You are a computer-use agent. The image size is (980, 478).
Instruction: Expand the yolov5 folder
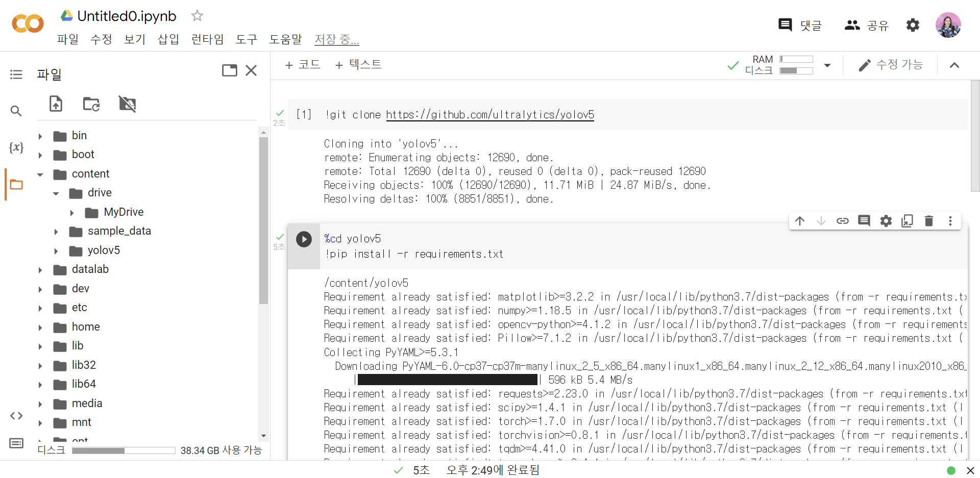click(x=56, y=251)
